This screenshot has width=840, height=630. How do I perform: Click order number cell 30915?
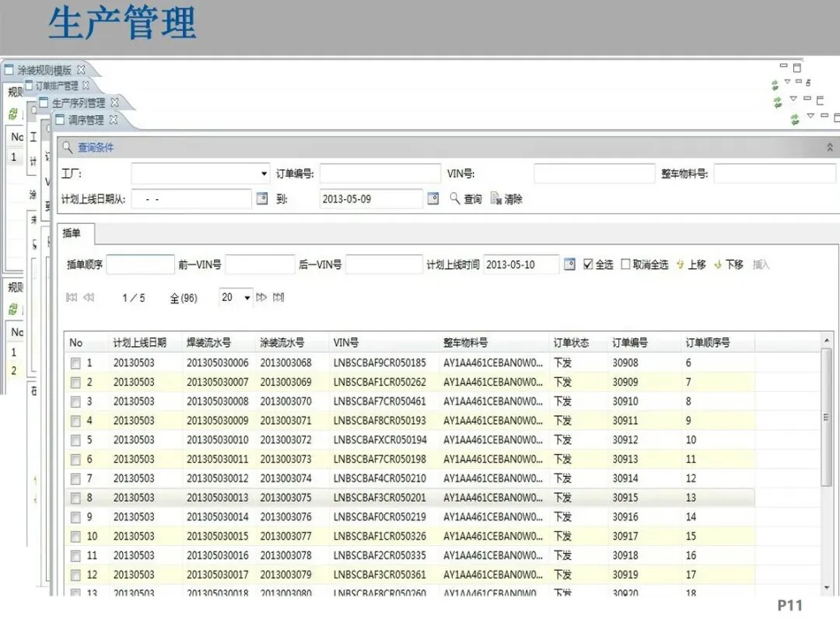click(625, 498)
